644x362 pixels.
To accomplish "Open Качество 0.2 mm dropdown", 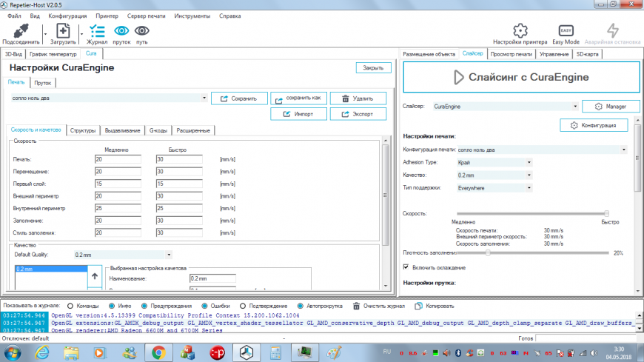I will [x=529, y=175].
